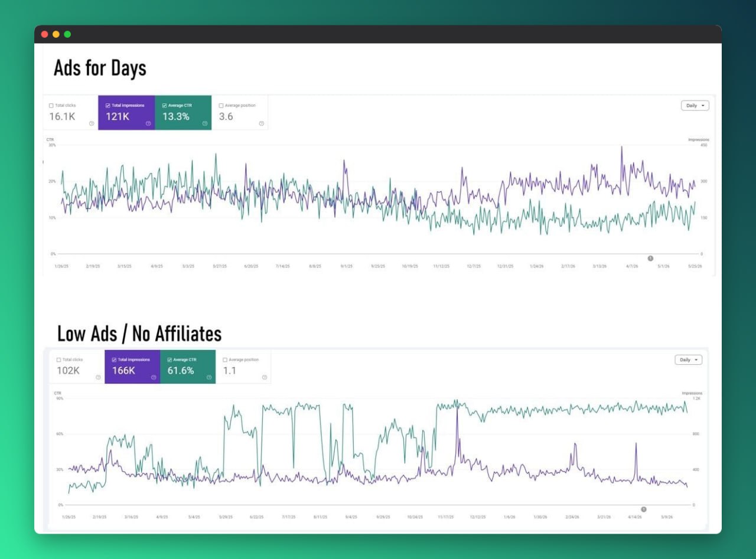Click the green maximize window button
This screenshot has width=756, height=559.
click(x=67, y=34)
